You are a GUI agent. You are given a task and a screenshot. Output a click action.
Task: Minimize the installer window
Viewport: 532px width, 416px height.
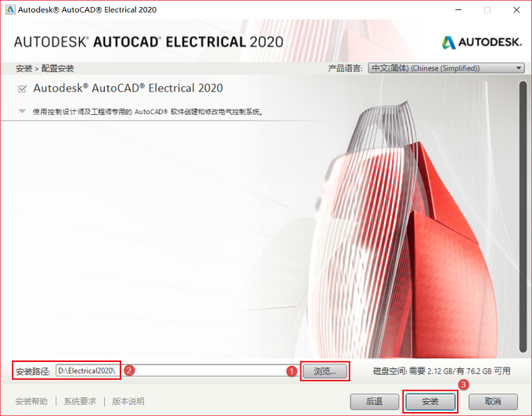coord(458,10)
